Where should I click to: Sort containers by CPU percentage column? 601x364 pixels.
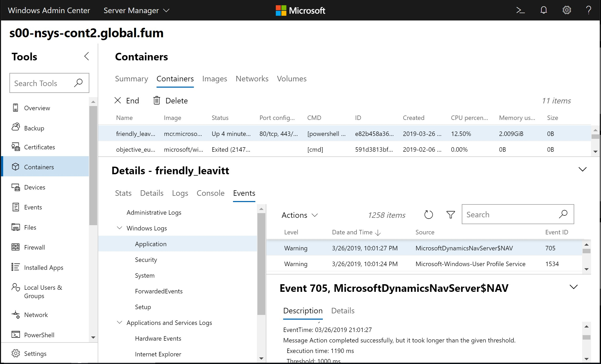(x=469, y=118)
